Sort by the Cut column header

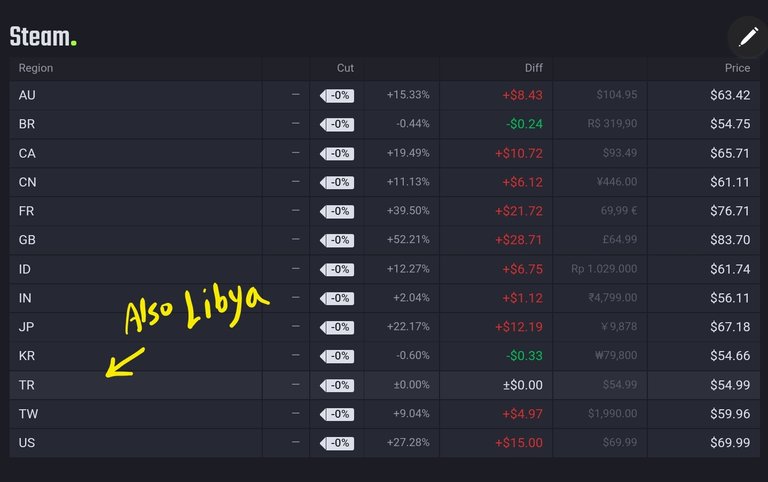[x=345, y=68]
